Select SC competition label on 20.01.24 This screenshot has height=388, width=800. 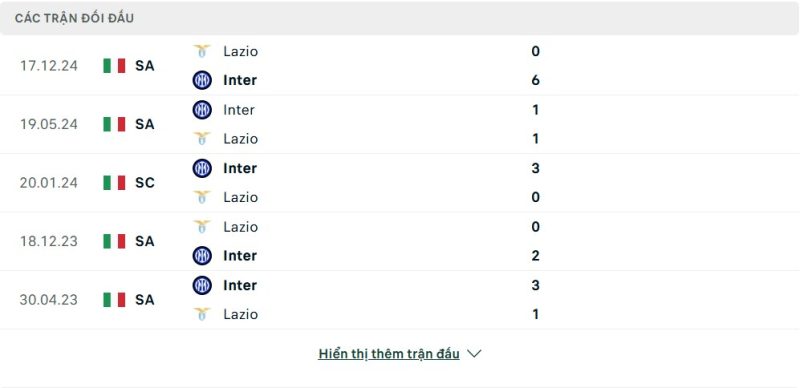(145, 183)
